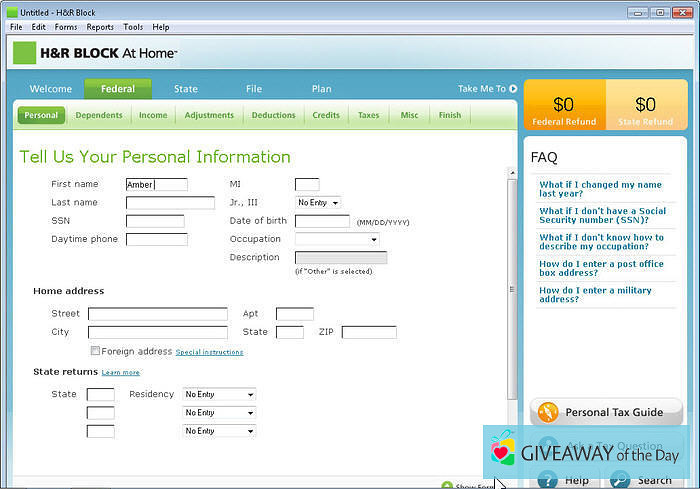Select the Deductions sub-tab
Screen dimensions: 700x489
point(273,115)
